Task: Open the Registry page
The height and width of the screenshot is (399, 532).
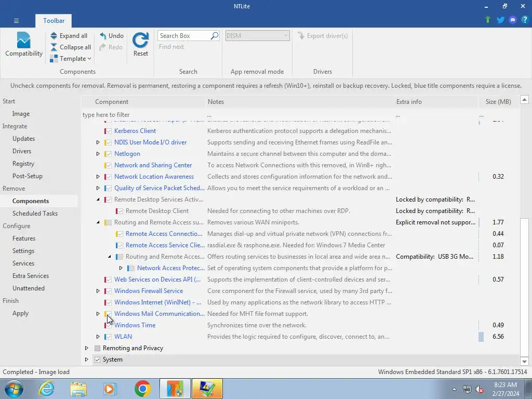Action: pyautogui.click(x=23, y=164)
